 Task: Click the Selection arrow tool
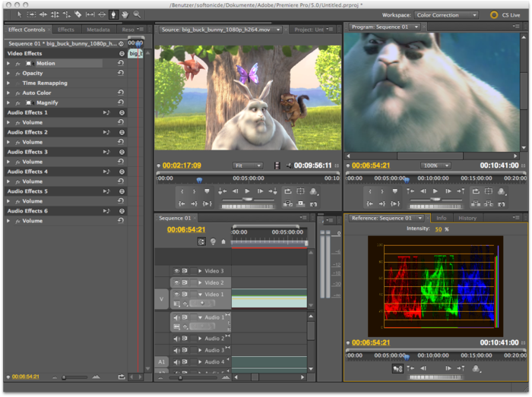point(19,14)
